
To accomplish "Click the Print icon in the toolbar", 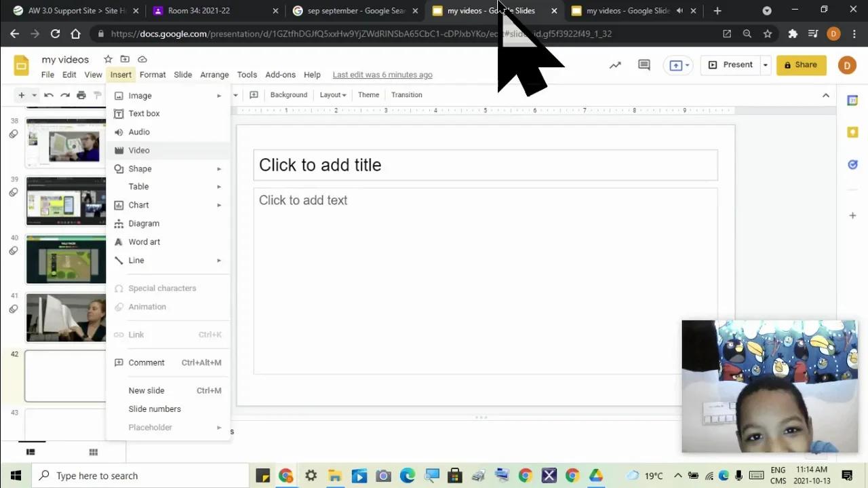I will point(81,95).
